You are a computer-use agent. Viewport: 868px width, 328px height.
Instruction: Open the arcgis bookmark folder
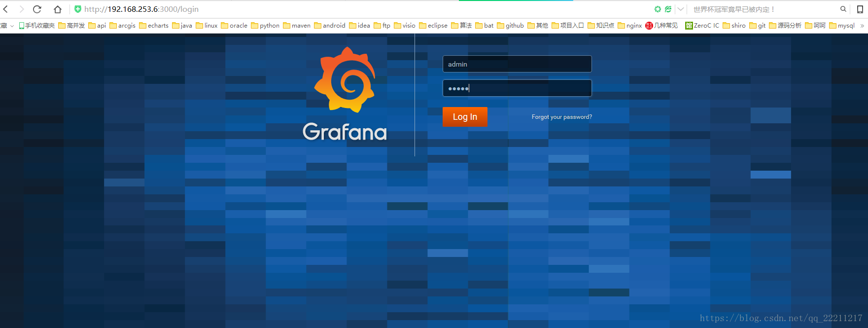click(122, 26)
